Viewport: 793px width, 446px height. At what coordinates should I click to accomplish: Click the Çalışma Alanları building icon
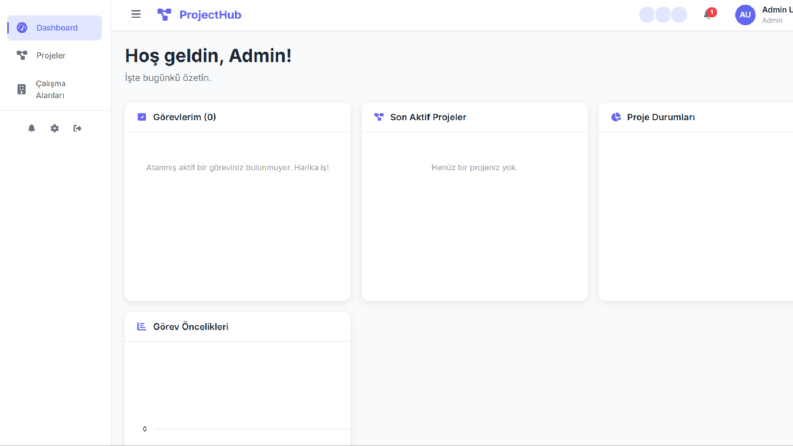pyautogui.click(x=21, y=90)
